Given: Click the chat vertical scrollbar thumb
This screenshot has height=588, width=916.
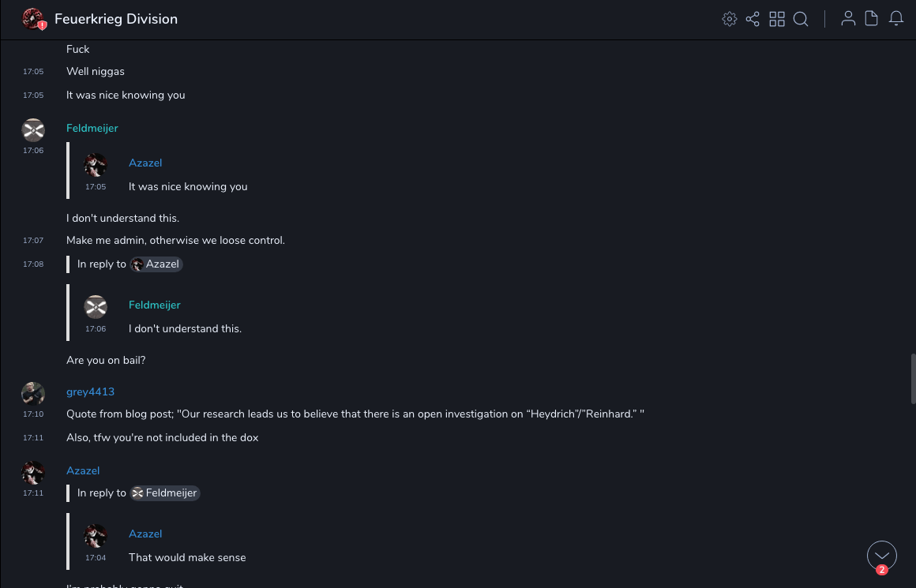Looking at the screenshot, I should (x=912, y=379).
